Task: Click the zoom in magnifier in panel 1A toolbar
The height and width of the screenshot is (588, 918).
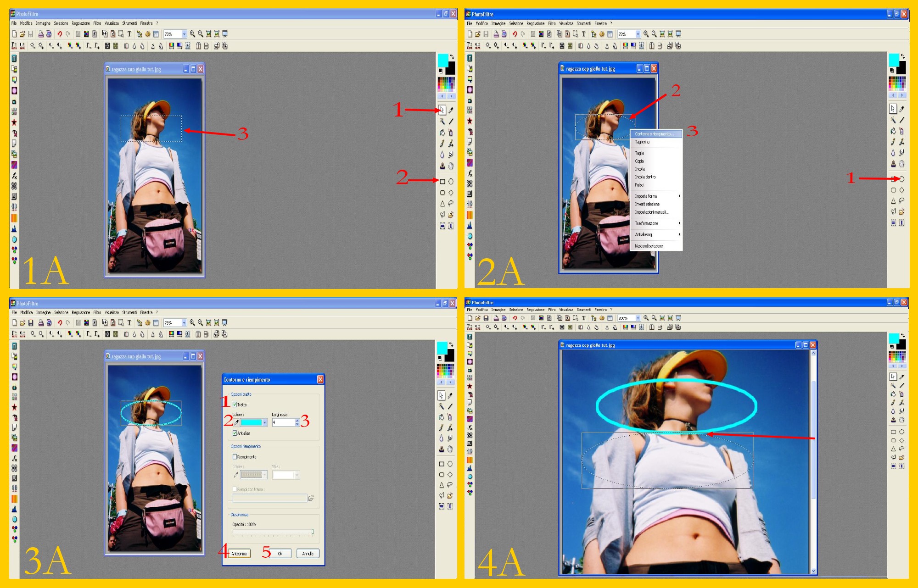Action: [x=192, y=34]
